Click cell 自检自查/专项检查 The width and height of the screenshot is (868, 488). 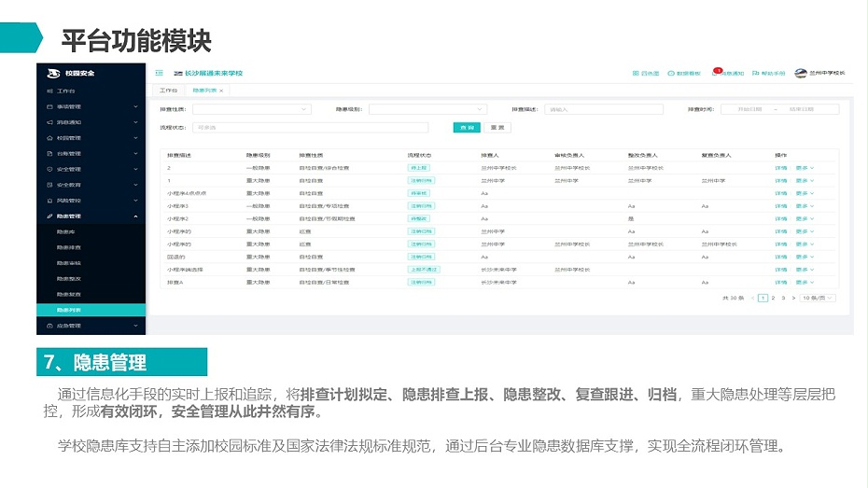(325, 206)
